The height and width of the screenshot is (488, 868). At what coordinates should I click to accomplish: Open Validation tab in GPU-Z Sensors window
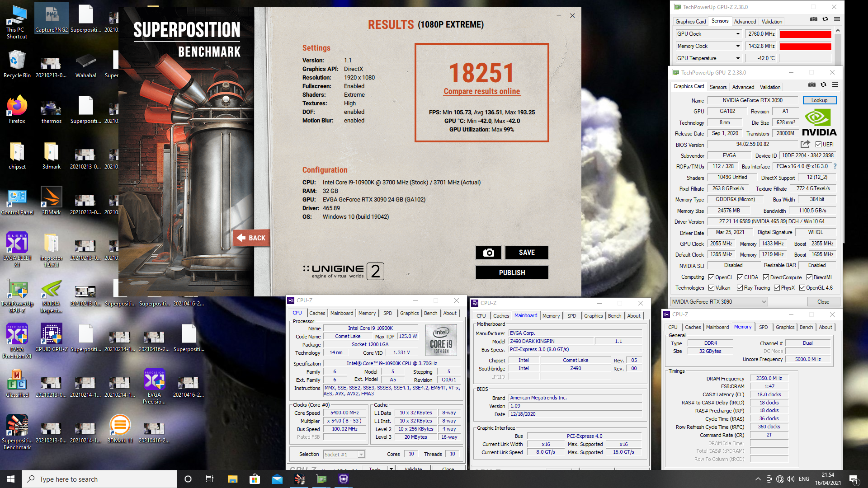click(x=772, y=22)
